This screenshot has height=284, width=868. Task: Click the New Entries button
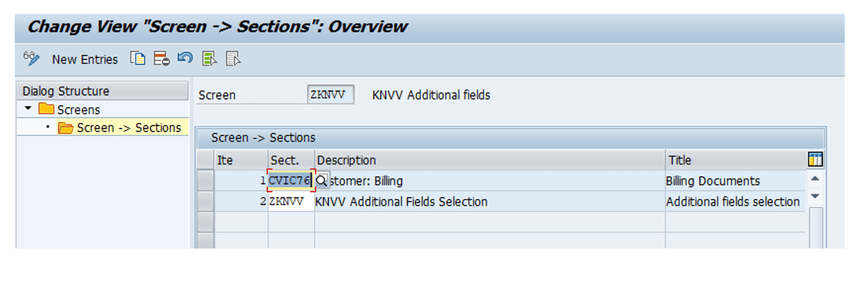coord(85,59)
